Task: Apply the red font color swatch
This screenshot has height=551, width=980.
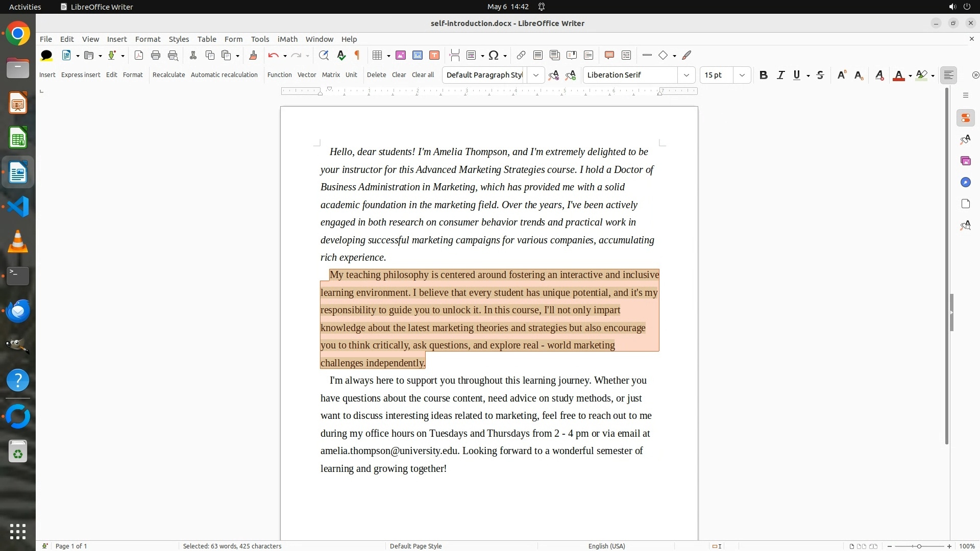Action: (899, 75)
